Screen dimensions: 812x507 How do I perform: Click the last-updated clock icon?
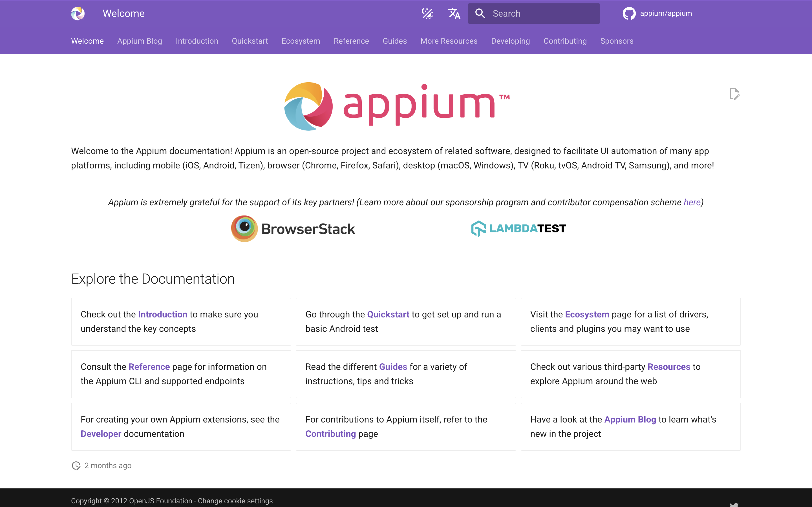coord(76,465)
